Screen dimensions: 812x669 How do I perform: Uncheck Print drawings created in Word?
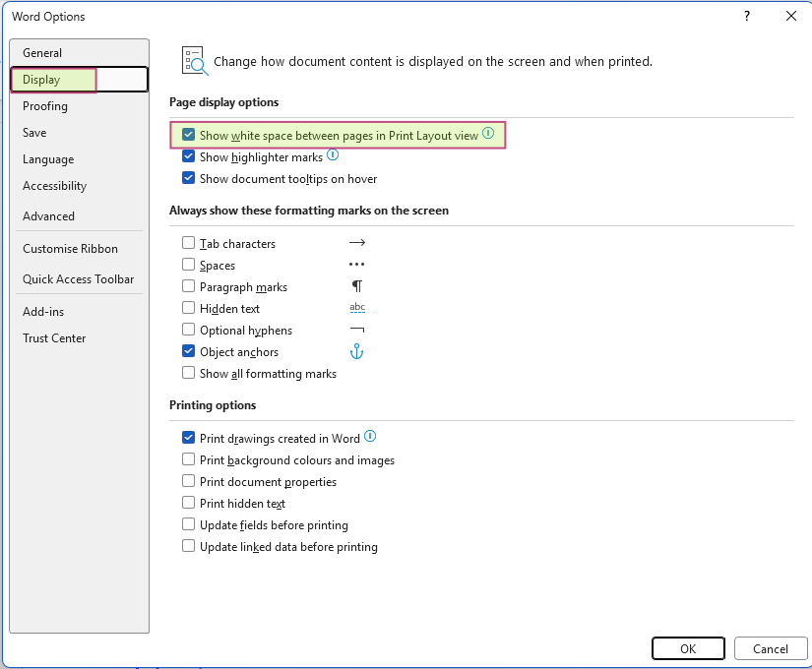coord(189,438)
